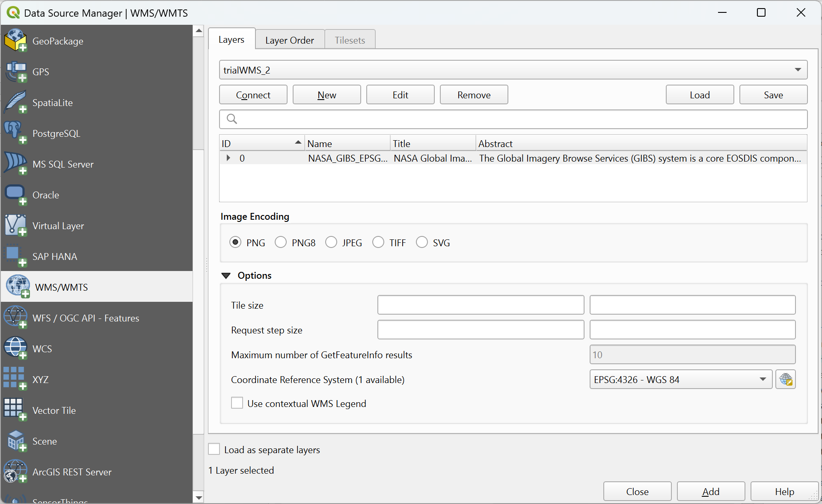This screenshot has width=822, height=504.
Task: Click the layer search field
Action: (513, 119)
